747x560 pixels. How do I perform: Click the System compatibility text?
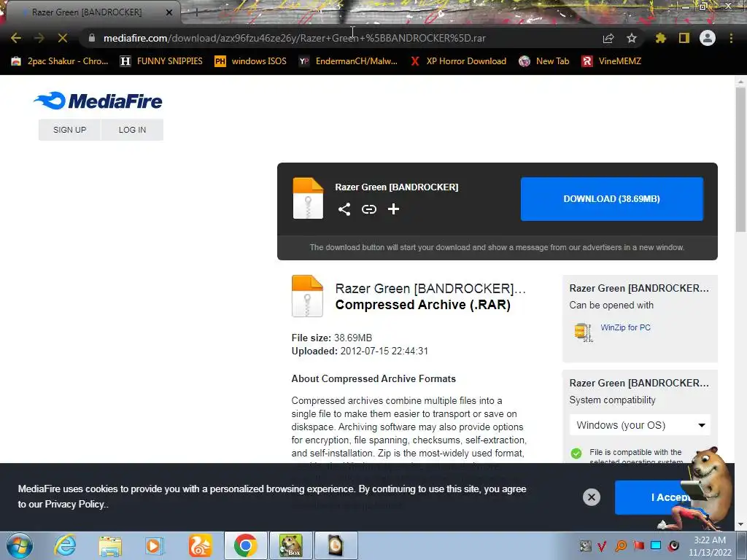coord(612,400)
